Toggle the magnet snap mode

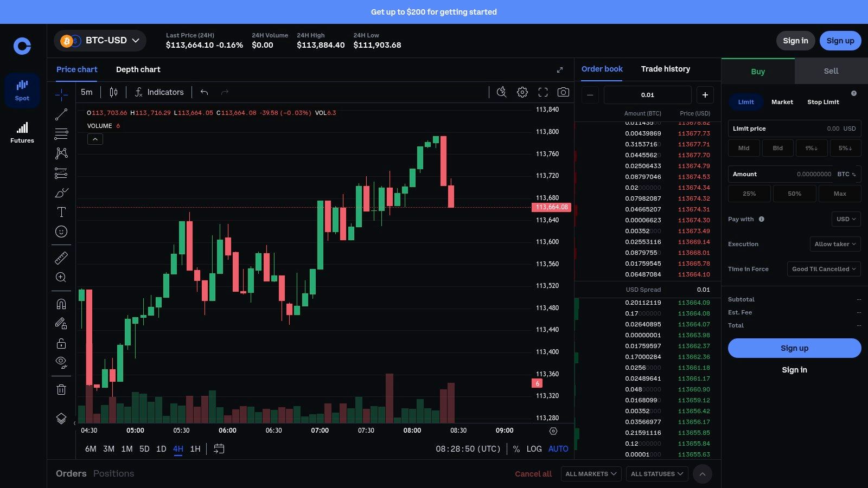[61, 304]
